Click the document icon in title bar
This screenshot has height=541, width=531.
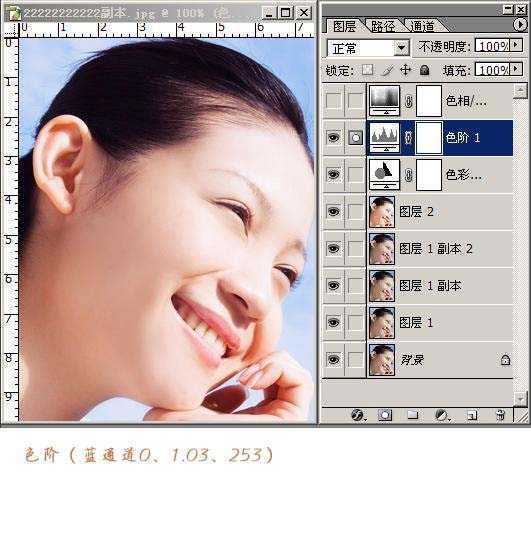(x=14, y=14)
